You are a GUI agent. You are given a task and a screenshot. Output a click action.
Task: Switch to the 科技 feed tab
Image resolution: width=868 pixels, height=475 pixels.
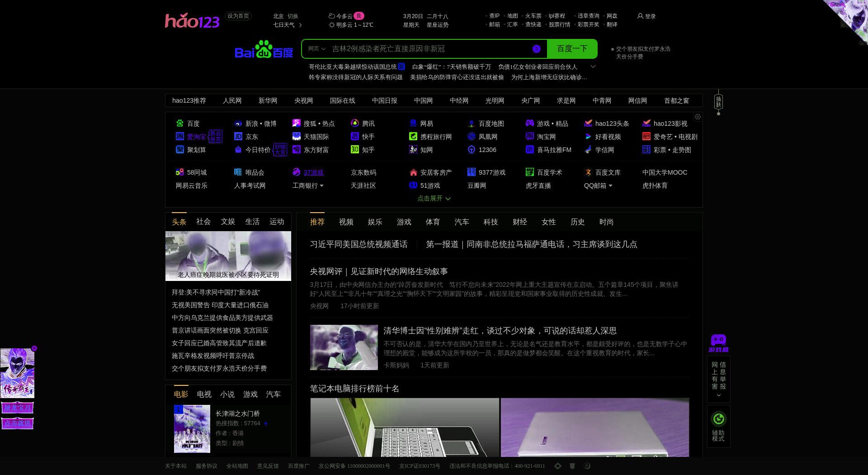click(x=491, y=222)
